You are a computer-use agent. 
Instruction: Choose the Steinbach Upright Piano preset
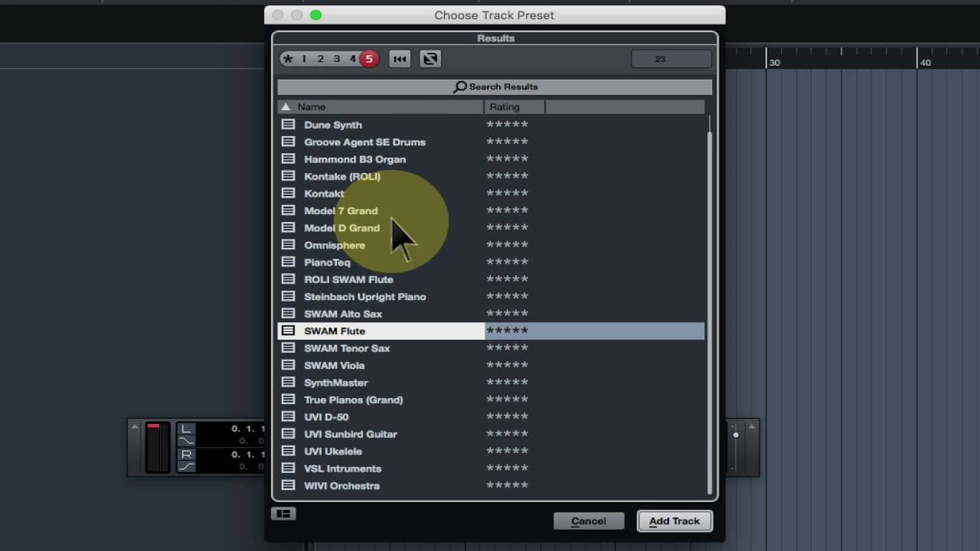coord(364,297)
